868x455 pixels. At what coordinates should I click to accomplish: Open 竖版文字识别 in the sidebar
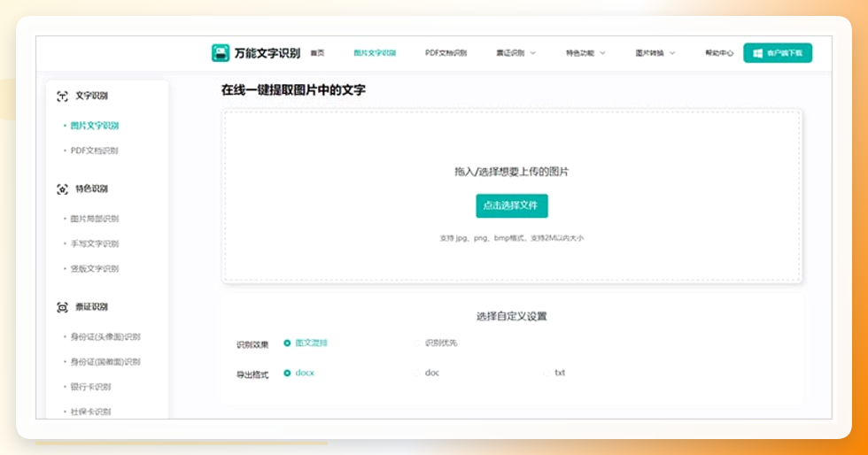[95, 269]
